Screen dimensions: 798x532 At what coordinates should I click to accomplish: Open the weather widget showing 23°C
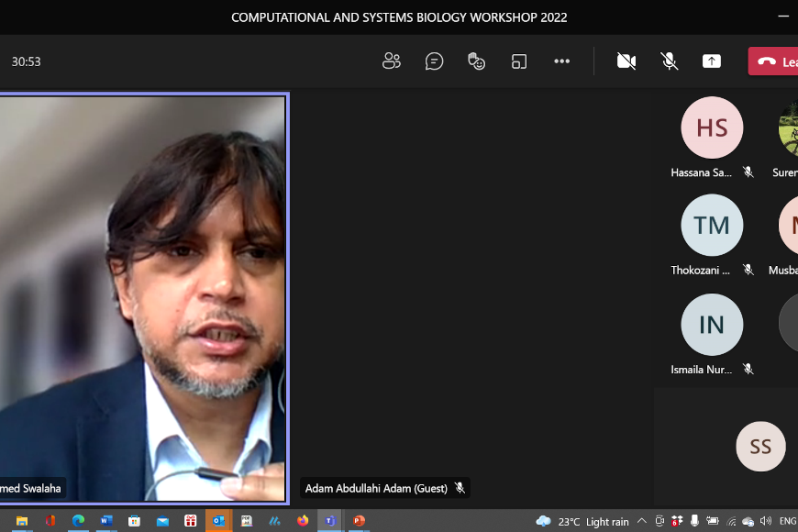[x=582, y=521]
